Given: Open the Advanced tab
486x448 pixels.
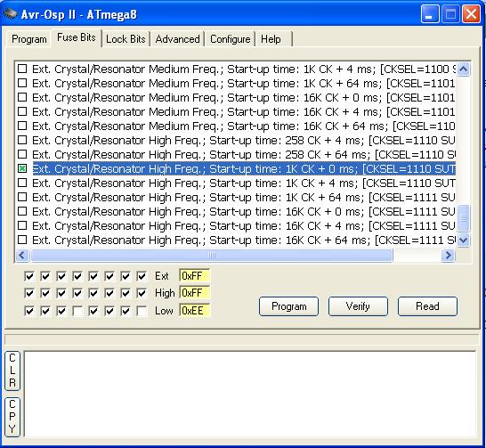Looking at the screenshot, I should [x=177, y=39].
